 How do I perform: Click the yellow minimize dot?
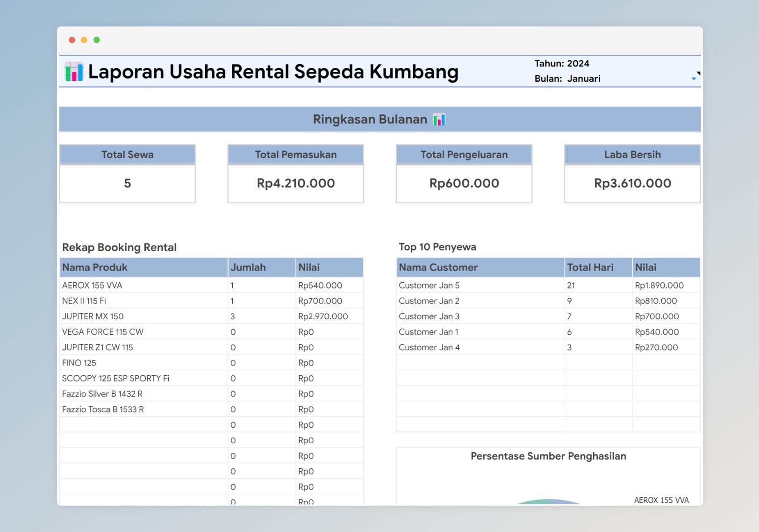coord(84,40)
